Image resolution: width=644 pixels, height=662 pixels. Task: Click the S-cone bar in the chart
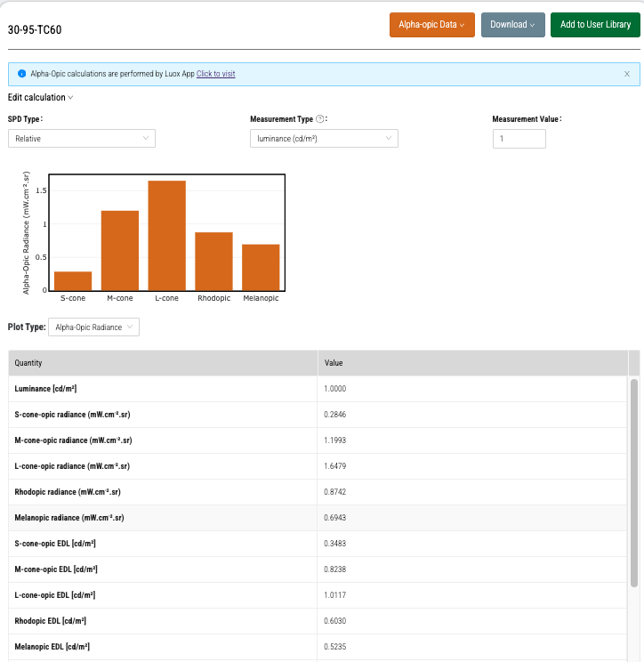pyautogui.click(x=73, y=281)
